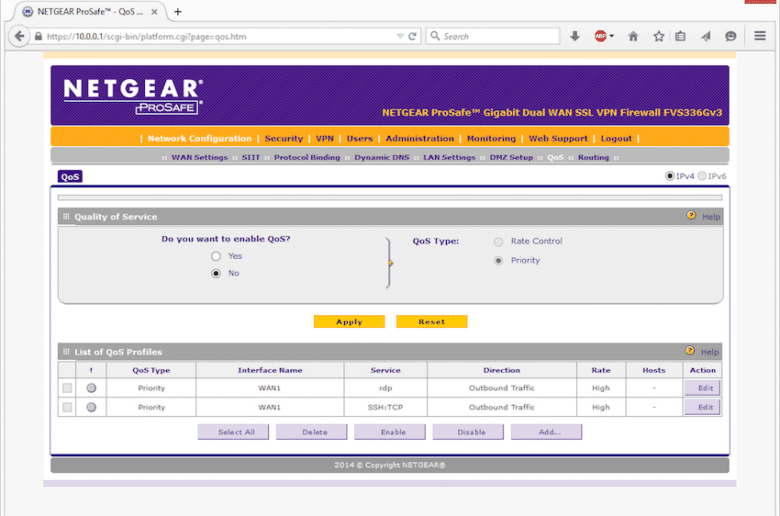Open Network Configuration menu
This screenshot has height=516, width=780.
tap(199, 138)
